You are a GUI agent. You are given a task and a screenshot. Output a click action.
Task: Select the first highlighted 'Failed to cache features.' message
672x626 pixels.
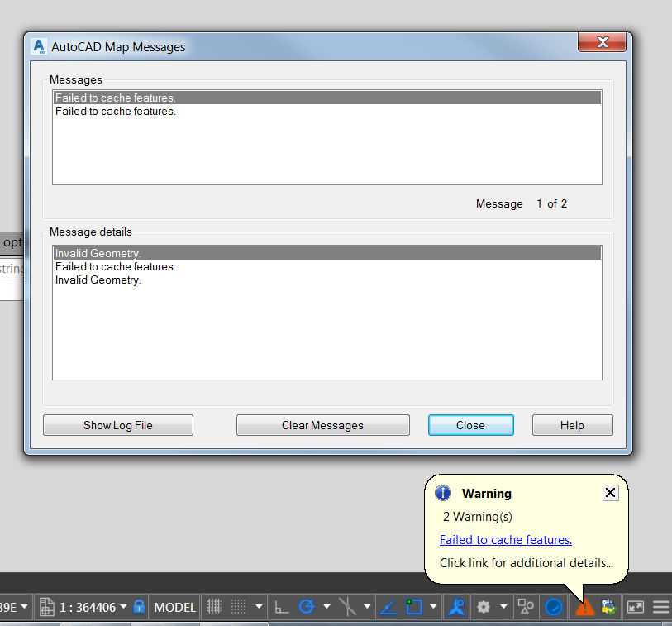pos(327,98)
